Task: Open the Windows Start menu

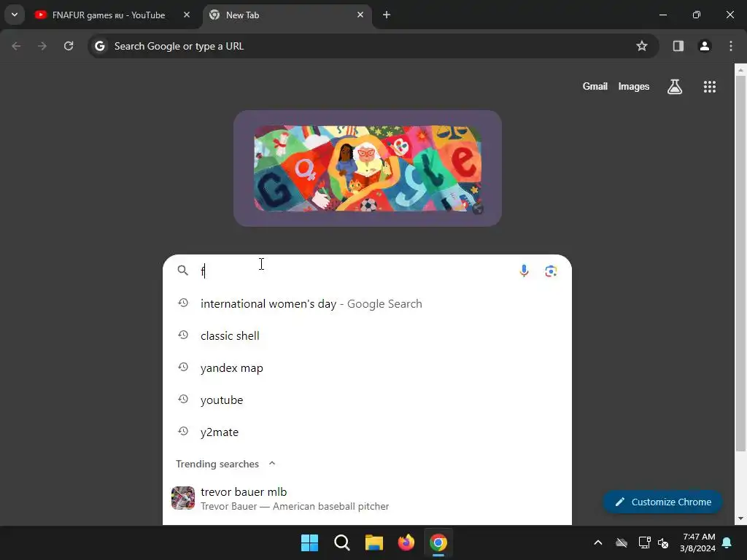Action: tap(309, 542)
